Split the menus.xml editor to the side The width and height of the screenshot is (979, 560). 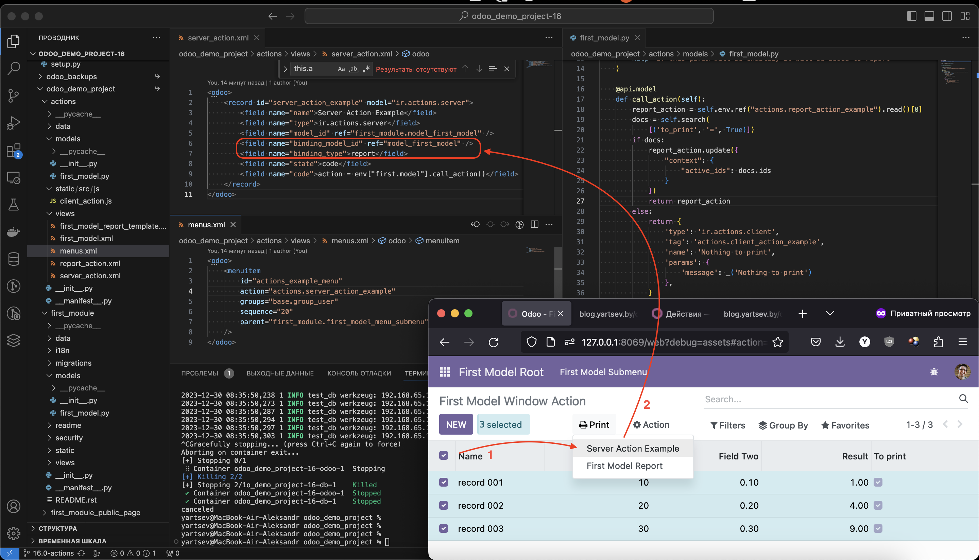coord(534,224)
